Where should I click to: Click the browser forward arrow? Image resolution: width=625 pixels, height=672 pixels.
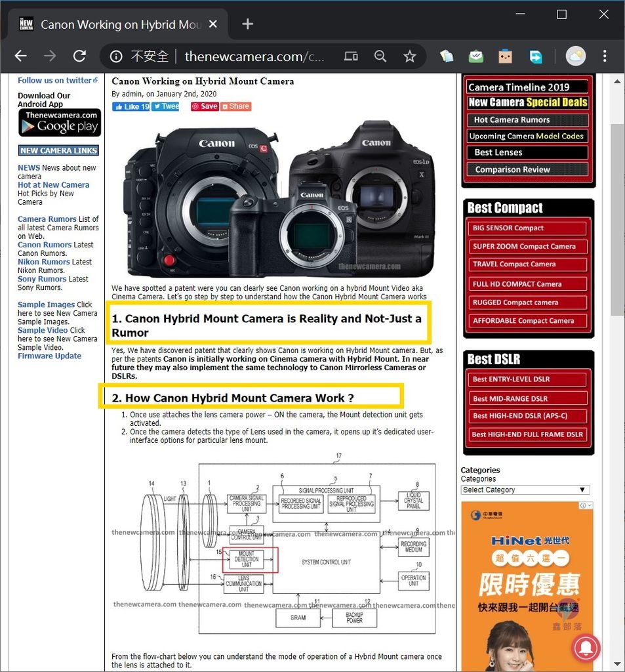[50, 56]
